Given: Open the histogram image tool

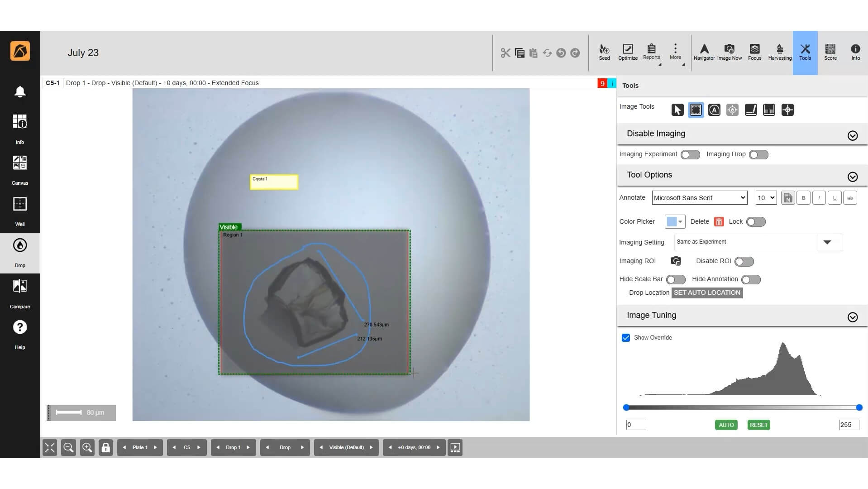Looking at the screenshot, I should (x=769, y=110).
